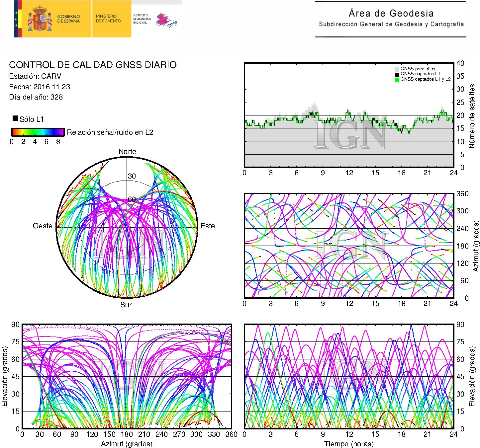This screenshot has width=480, height=448.
Task: Click the black 'Sólo L1' legend square
Action: (x=15, y=118)
